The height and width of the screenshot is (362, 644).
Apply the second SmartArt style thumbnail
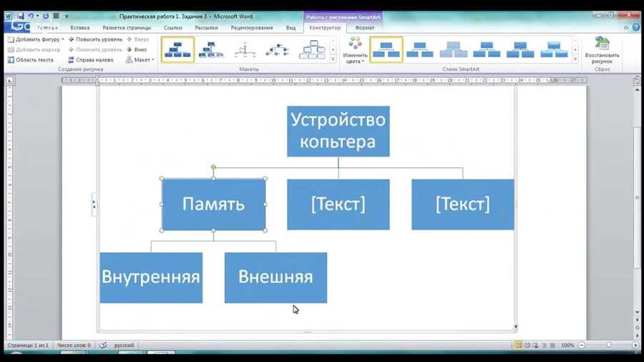420,49
